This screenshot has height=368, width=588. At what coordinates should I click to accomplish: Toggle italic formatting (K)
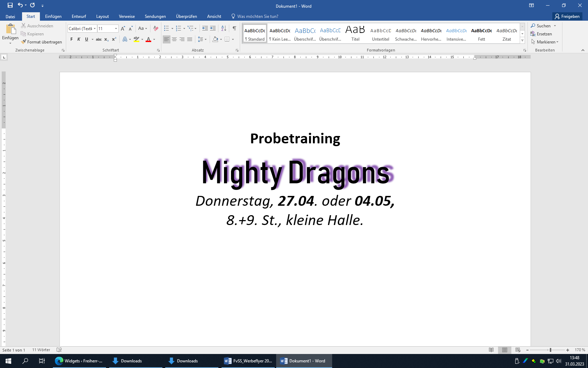[x=79, y=39]
